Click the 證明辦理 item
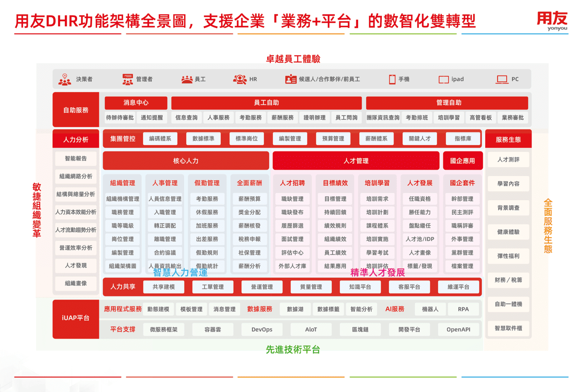Viewport: 588px width, 392px height. click(314, 118)
